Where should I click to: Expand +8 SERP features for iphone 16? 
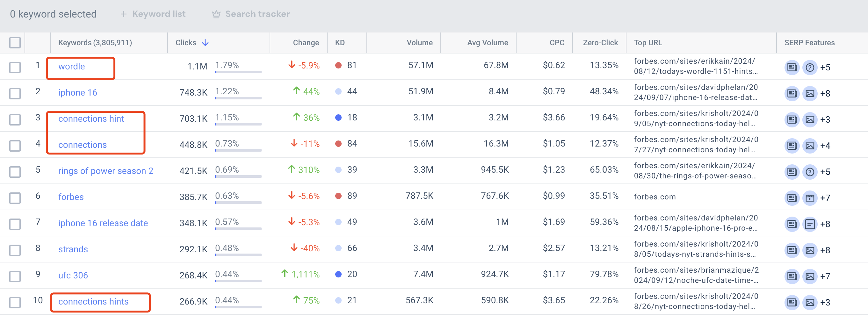click(x=825, y=94)
